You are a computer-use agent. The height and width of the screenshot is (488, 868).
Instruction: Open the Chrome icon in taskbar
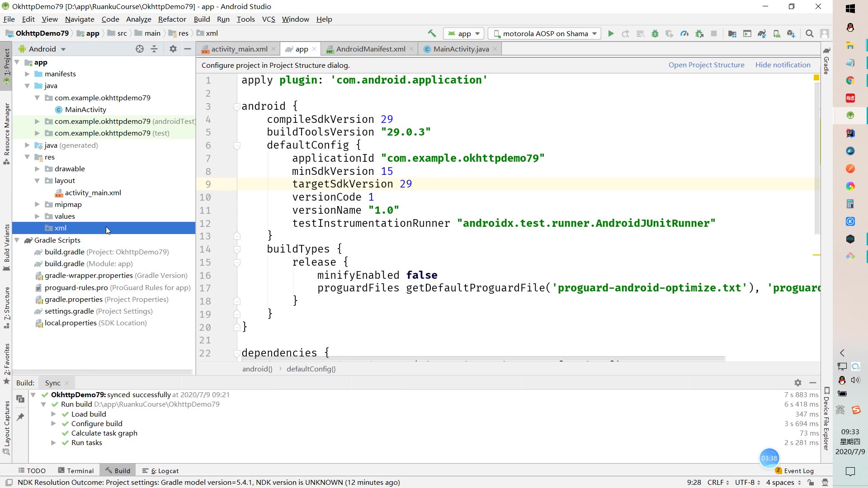(x=850, y=80)
